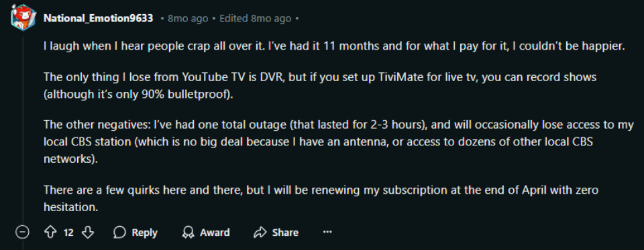644x250 pixels.
Task: Click the Reply text label
Action: (145, 233)
